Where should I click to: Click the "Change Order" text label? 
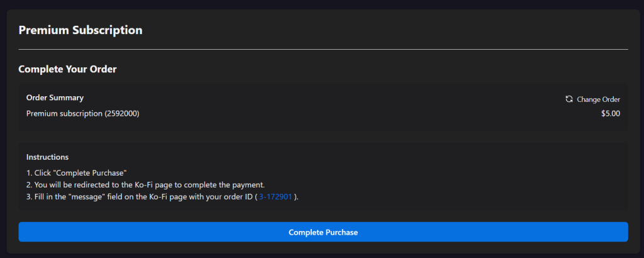pyautogui.click(x=599, y=99)
